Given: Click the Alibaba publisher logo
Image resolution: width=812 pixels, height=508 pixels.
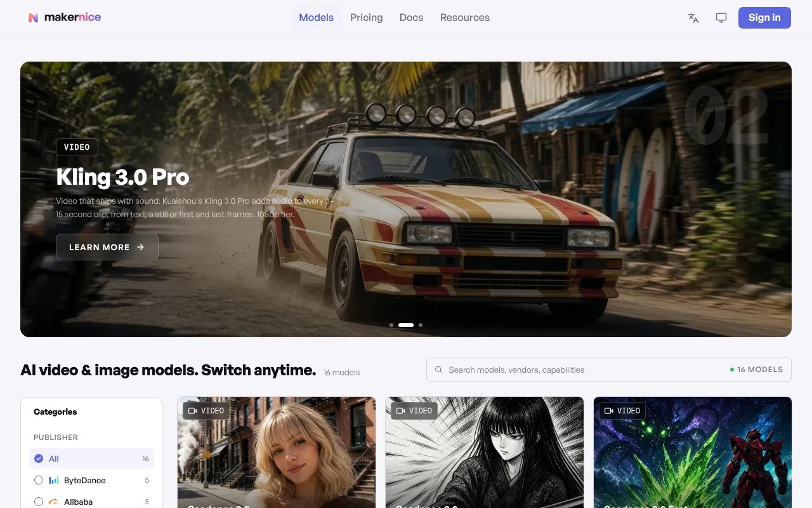Looking at the screenshot, I should tap(54, 502).
